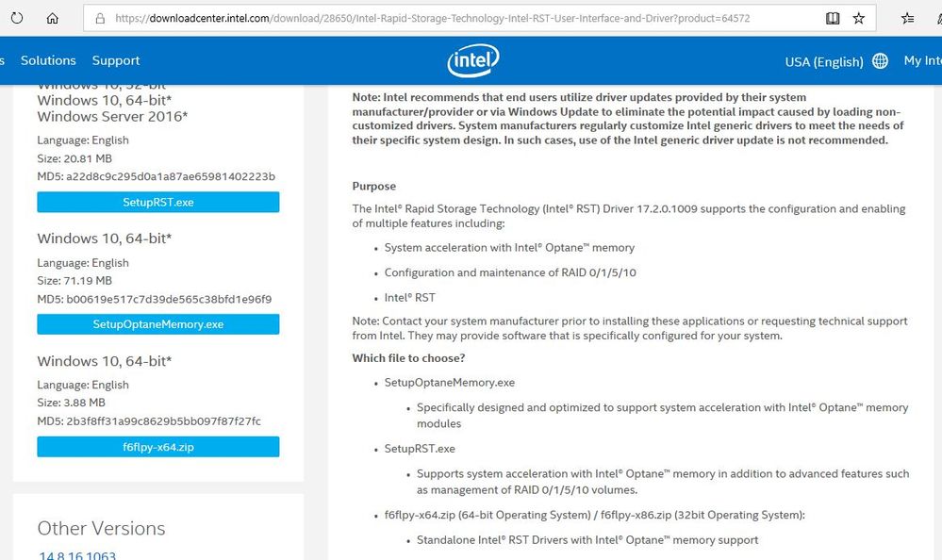Select USA (English) region selector
This screenshot has width=942, height=560.
[823, 61]
